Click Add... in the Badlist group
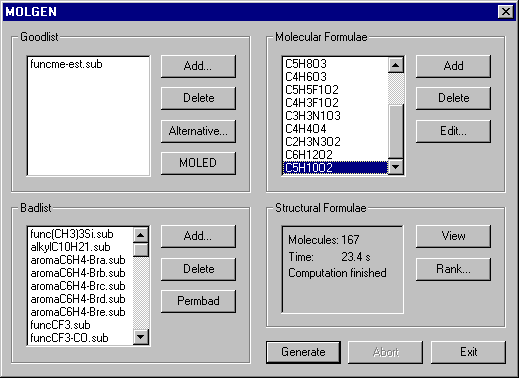 coord(198,236)
